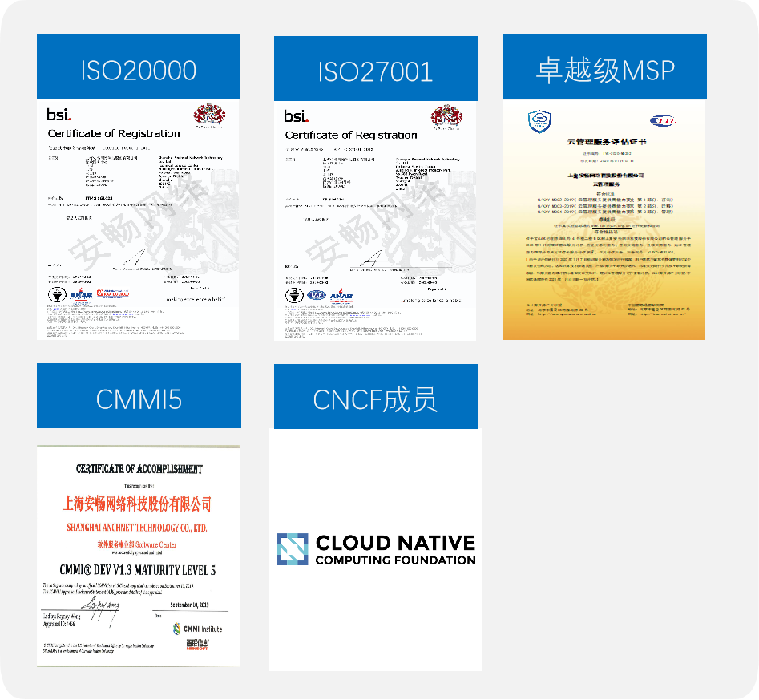
Task: Click the September 10, 2019 date
Action: pyautogui.click(x=189, y=605)
